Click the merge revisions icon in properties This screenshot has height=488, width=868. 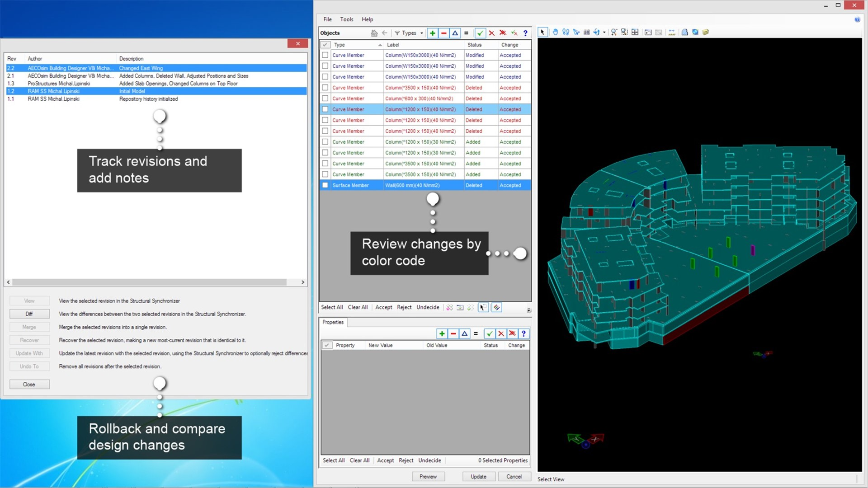pos(475,333)
